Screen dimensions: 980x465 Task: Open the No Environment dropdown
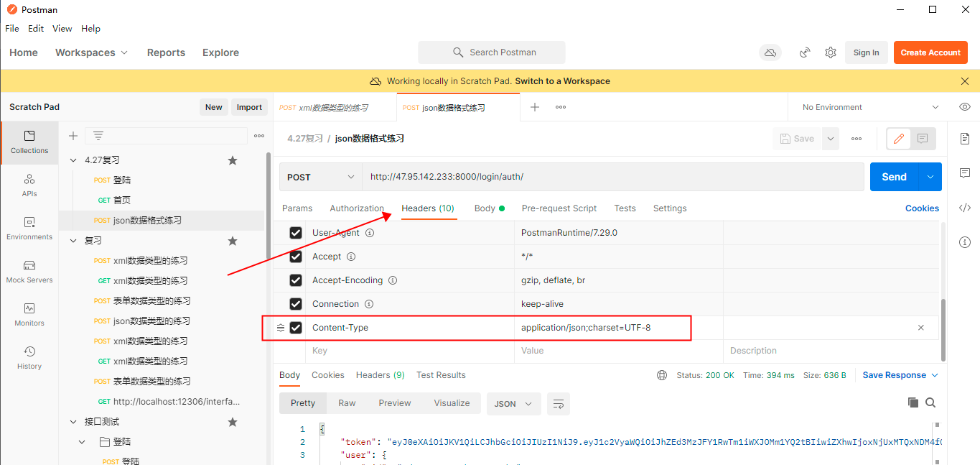(x=870, y=107)
